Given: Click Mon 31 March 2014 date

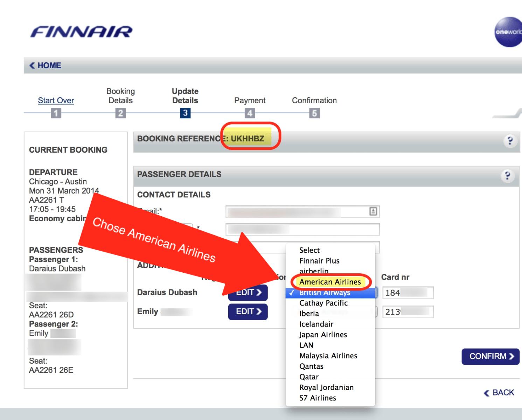Looking at the screenshot, I should coord(64,191).
